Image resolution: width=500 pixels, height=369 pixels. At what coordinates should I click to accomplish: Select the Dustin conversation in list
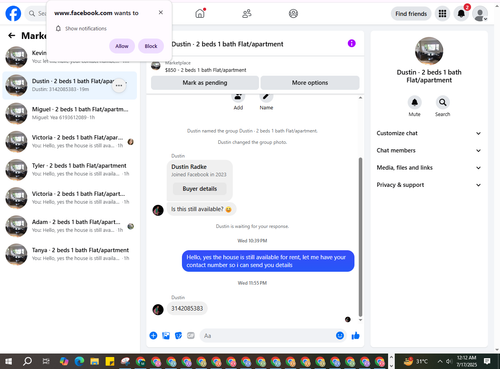coord(70,85)
